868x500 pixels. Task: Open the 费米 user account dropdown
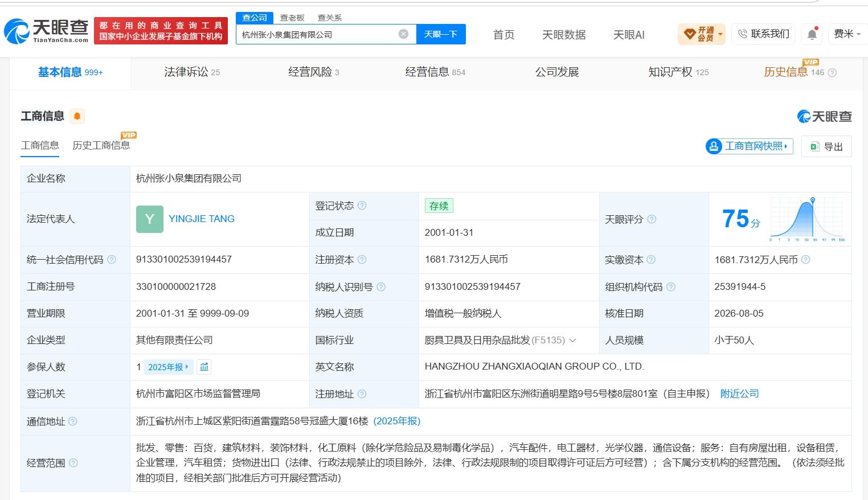[x=847, y=34]
